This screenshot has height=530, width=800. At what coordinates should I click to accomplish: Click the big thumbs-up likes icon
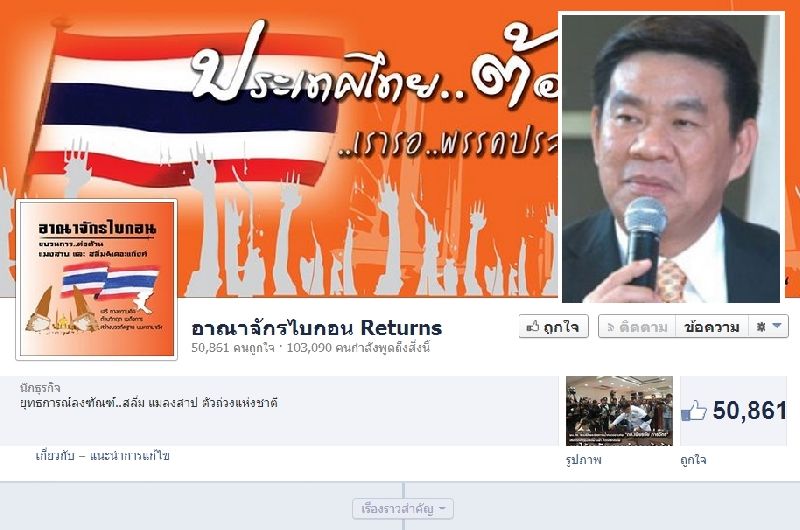click(694, 411)
